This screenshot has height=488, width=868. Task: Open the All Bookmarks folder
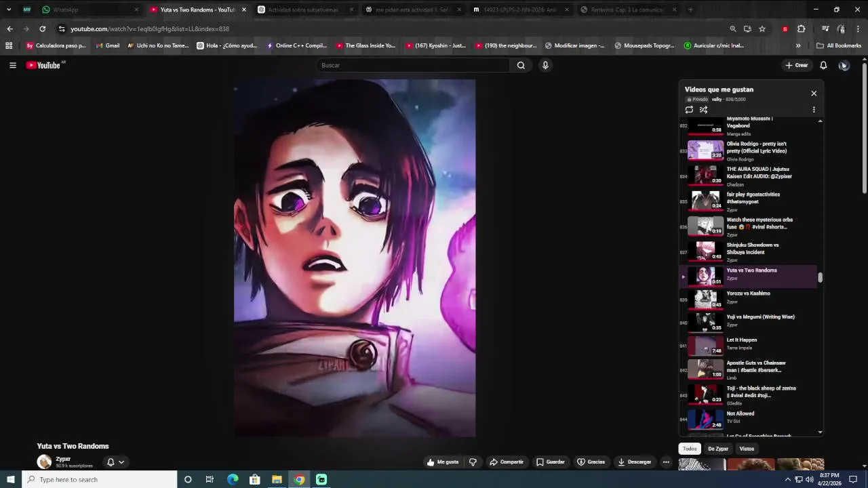(839, 45)
